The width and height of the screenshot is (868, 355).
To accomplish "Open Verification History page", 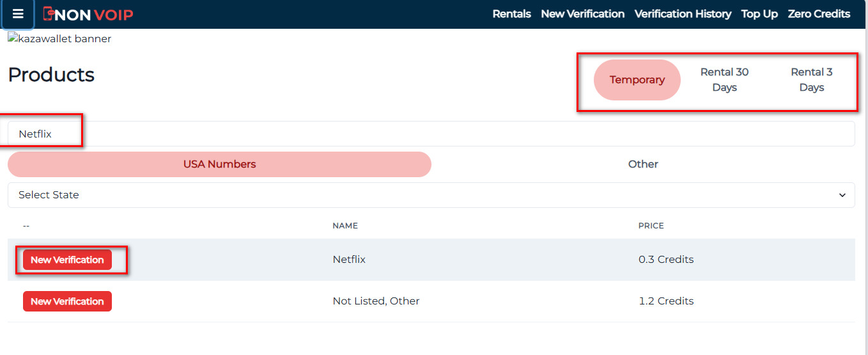I will point(683,14).
